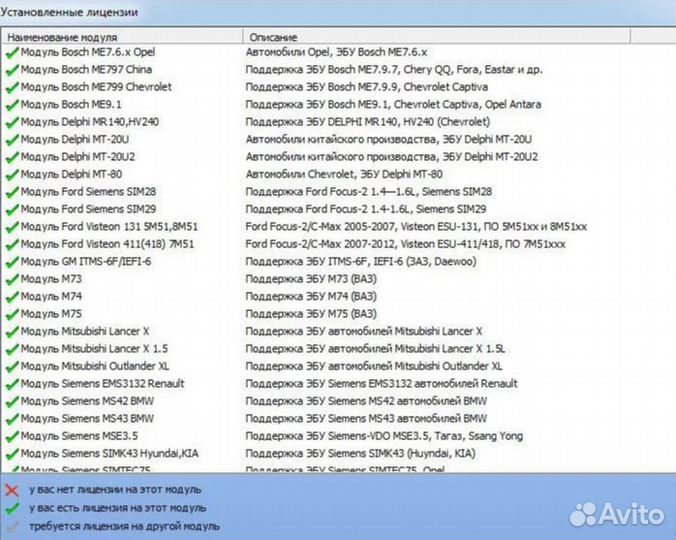Click the green check for Модуль Mitsubishi Lancer X 1.5
676x540 pixels.
point(12,349)
